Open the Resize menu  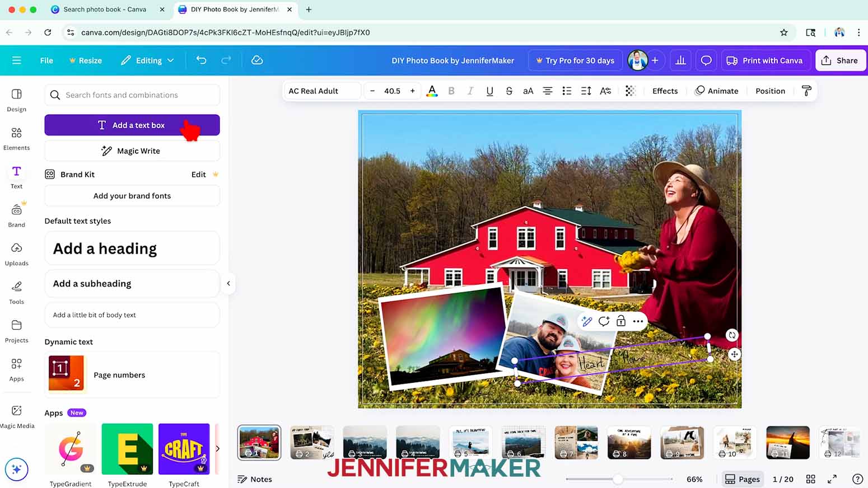coord(85,60)
